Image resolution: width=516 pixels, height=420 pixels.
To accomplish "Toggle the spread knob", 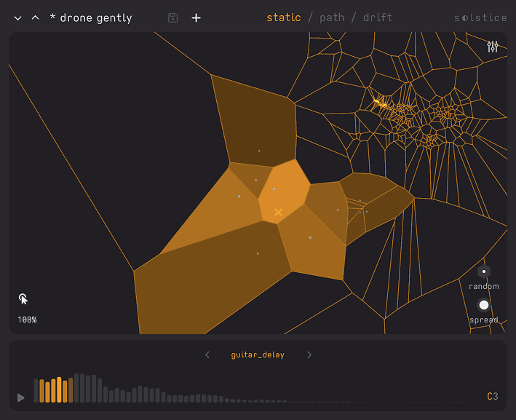I will tap(483, 305).
